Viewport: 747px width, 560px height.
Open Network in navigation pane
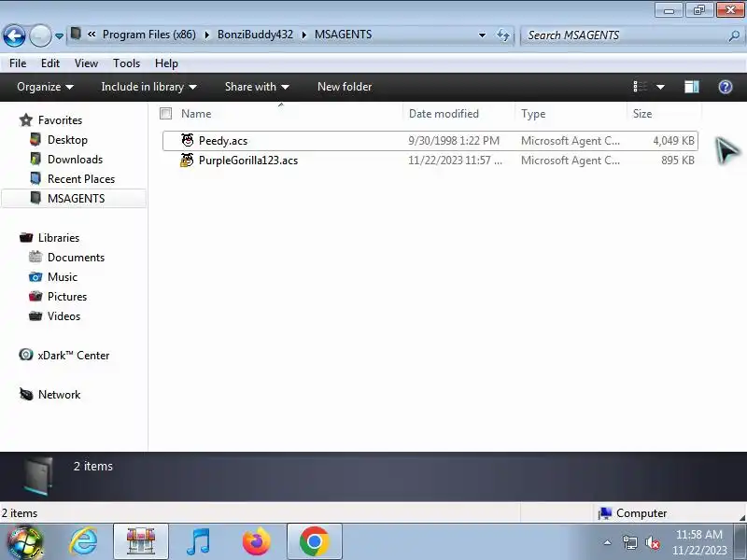[59, 394]
